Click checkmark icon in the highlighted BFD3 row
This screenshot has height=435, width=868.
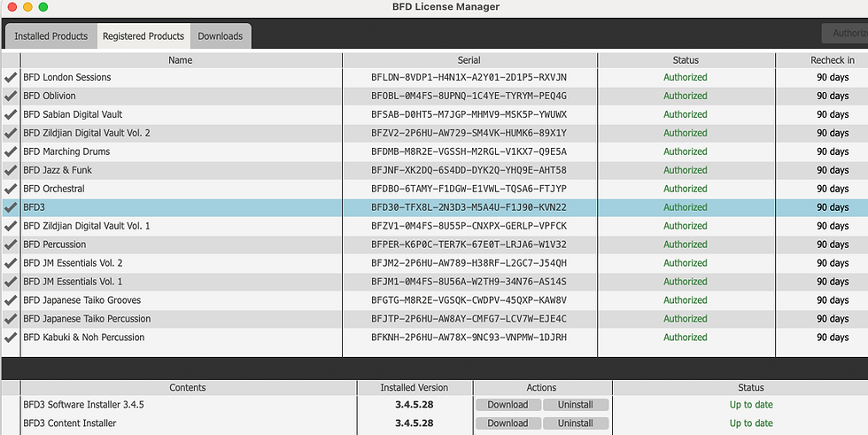click(x=10, y=207)
